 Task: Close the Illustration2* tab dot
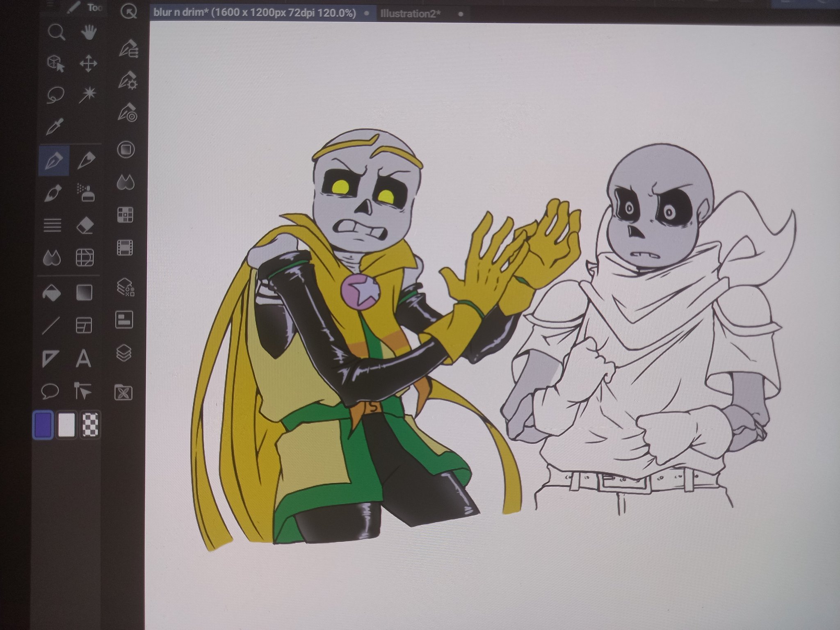(x=461, y=14)
